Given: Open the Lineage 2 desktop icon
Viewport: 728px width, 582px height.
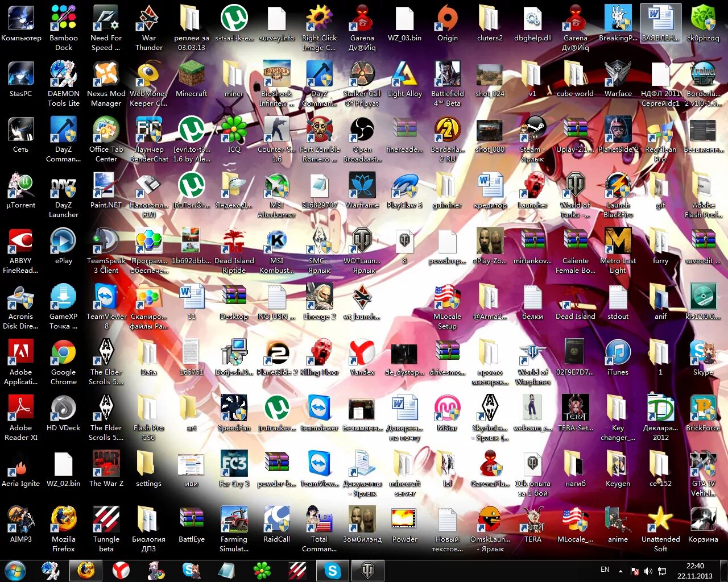Looking at the screenshot, I should coord(320,302).
